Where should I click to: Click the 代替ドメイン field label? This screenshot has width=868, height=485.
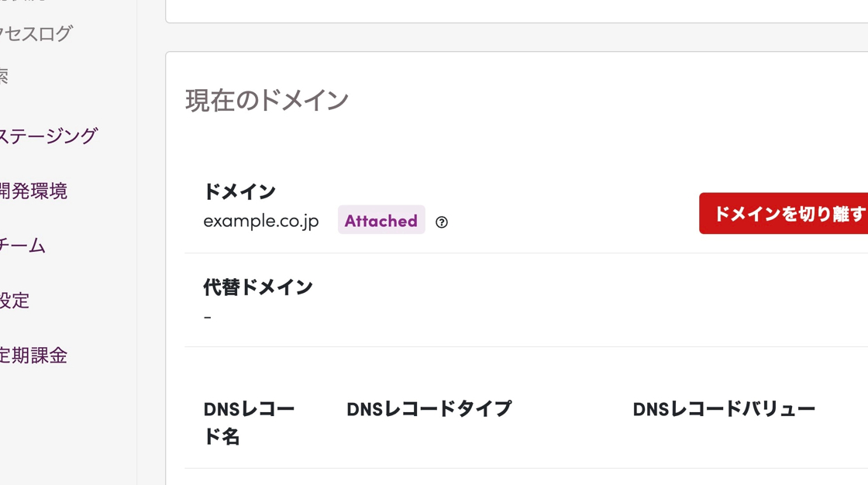(258, 287)
